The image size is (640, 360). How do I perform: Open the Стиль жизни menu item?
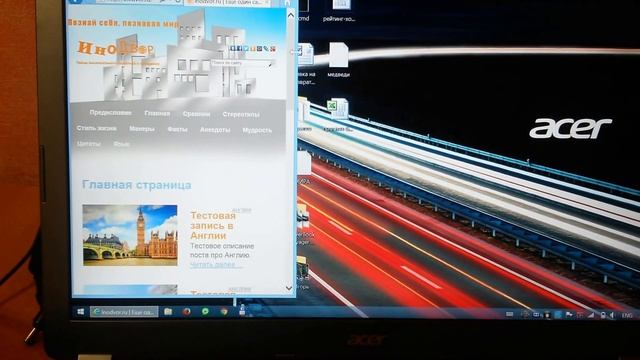pyautogui.click(x=96, y=128)
